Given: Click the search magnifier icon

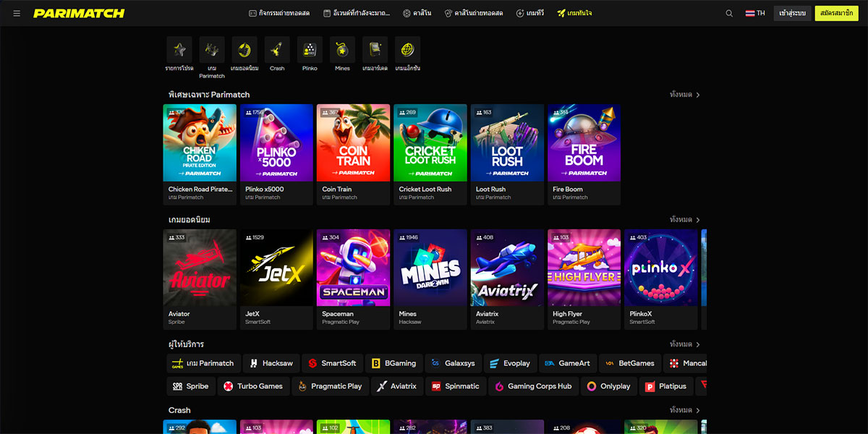Looking at the screenshot, I should pyautogui.click(x=729, y=13).
